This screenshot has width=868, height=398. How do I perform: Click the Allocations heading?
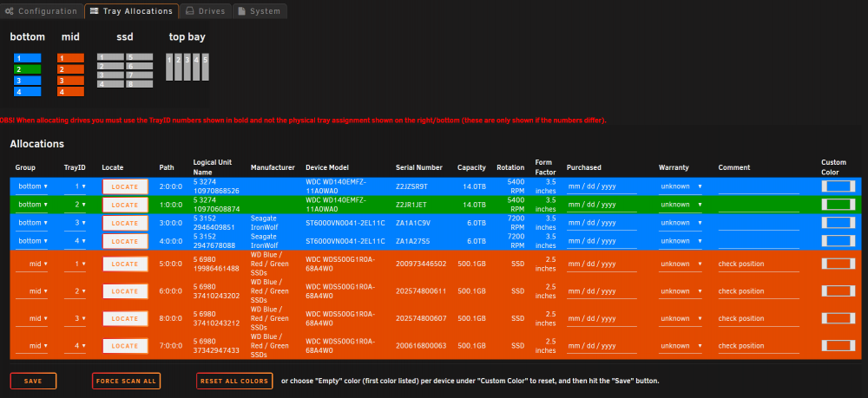tap(37, 144)
